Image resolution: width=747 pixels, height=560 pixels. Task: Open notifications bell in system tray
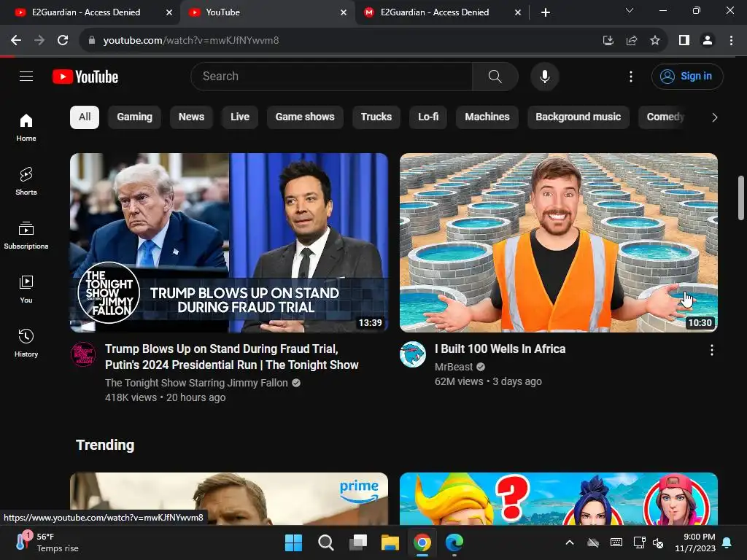[x=727, y=542]
